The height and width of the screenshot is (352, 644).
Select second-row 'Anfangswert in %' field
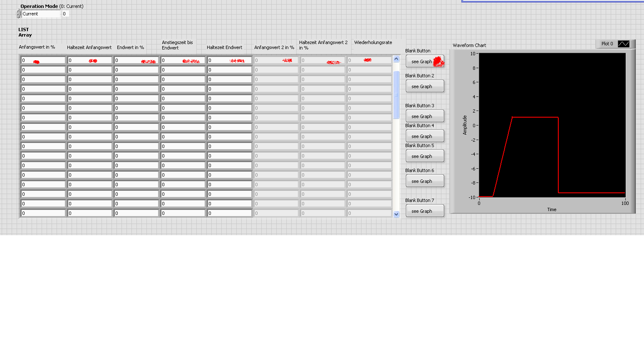pyautogui.click(x=43, y=70)
